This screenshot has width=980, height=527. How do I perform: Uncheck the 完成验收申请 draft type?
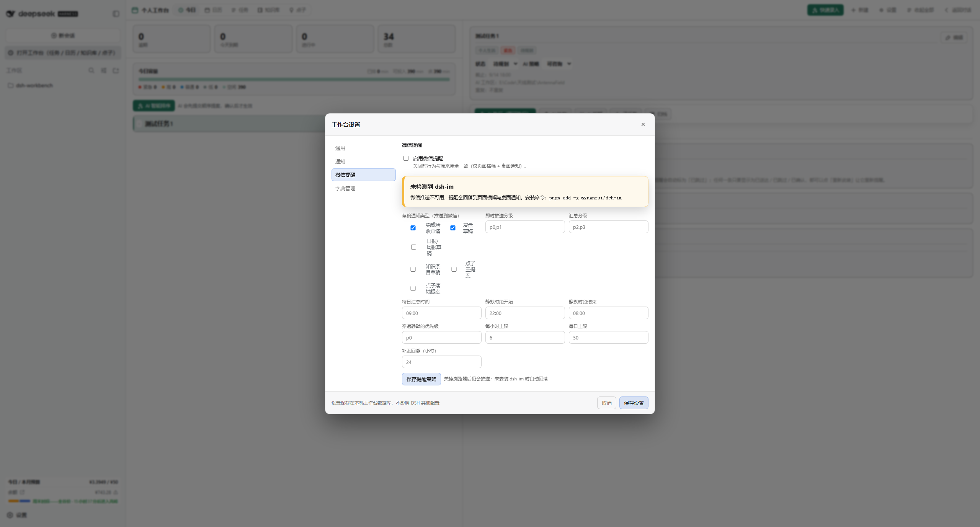click(413, 228)
